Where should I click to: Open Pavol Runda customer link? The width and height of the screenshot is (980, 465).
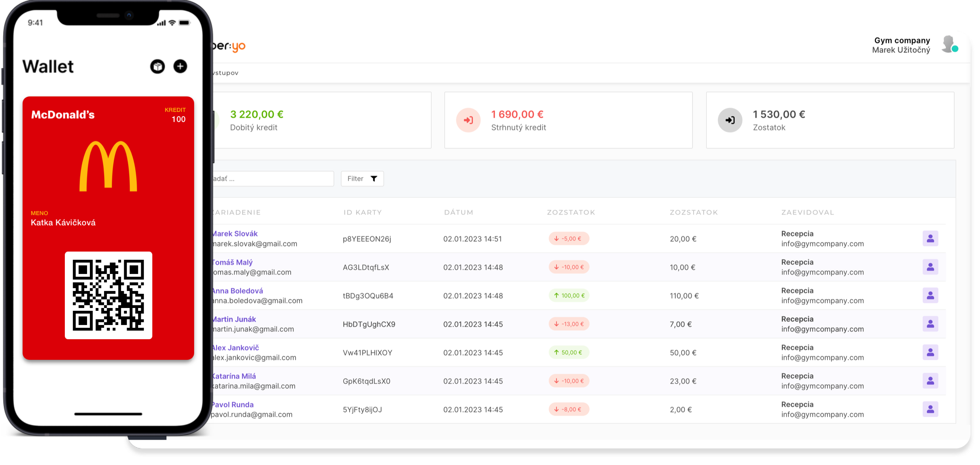point(233,405)
